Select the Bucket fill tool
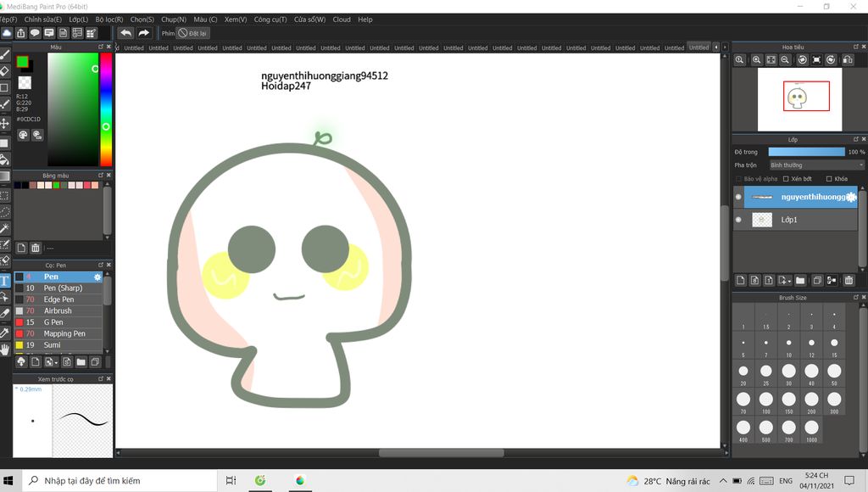Screen dimensions: 868x492 click(4, 160)
